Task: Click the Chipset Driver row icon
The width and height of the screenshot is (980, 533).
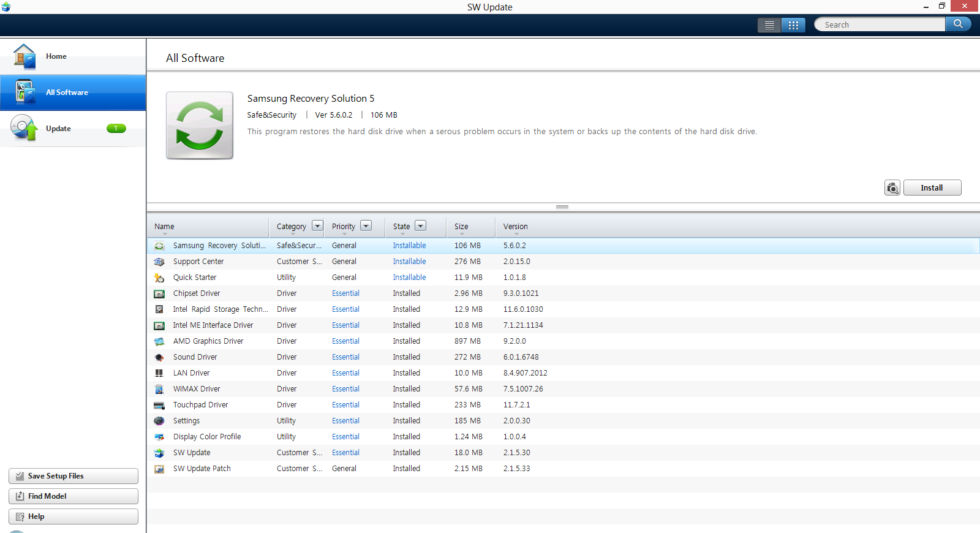Action: 159,293
